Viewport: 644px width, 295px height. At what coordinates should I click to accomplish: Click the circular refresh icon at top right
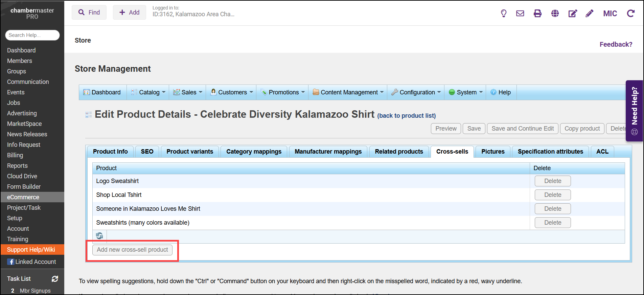coord(630,14)
